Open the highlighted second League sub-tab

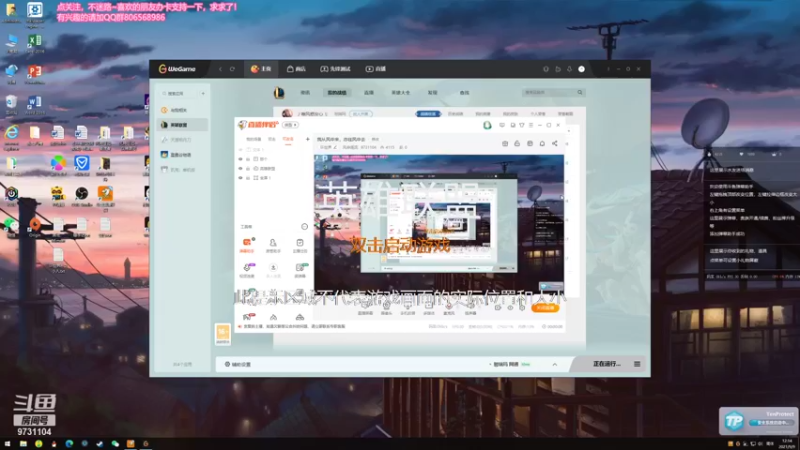pos(337,93)
